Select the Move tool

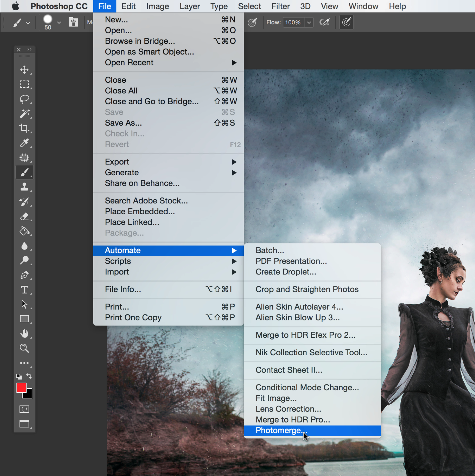(24, 70)
